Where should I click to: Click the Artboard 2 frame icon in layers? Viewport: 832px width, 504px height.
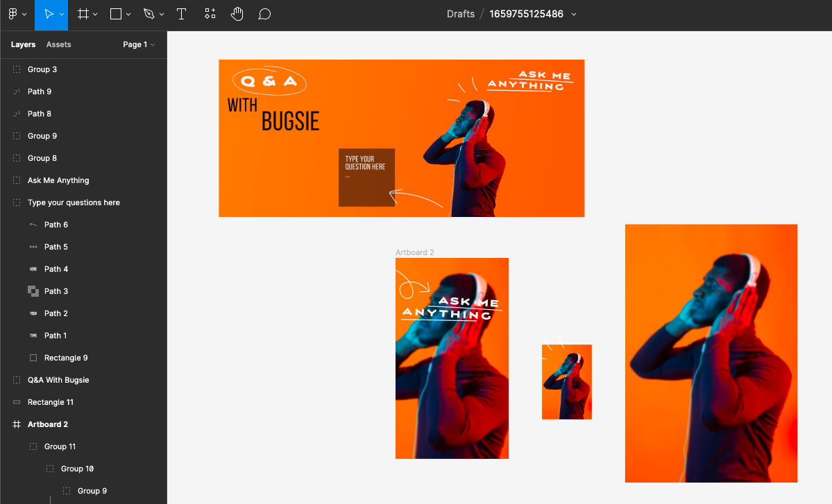click(16, 424)
